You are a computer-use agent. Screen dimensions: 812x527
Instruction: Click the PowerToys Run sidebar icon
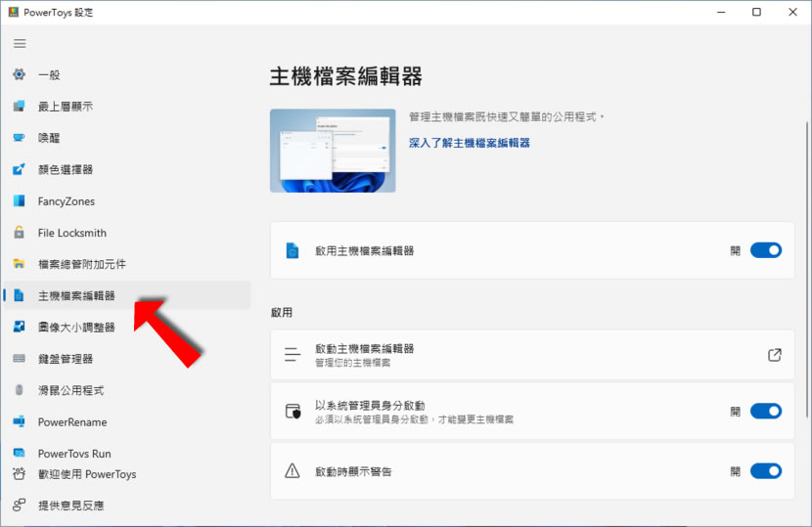click(x=20, y=453)
